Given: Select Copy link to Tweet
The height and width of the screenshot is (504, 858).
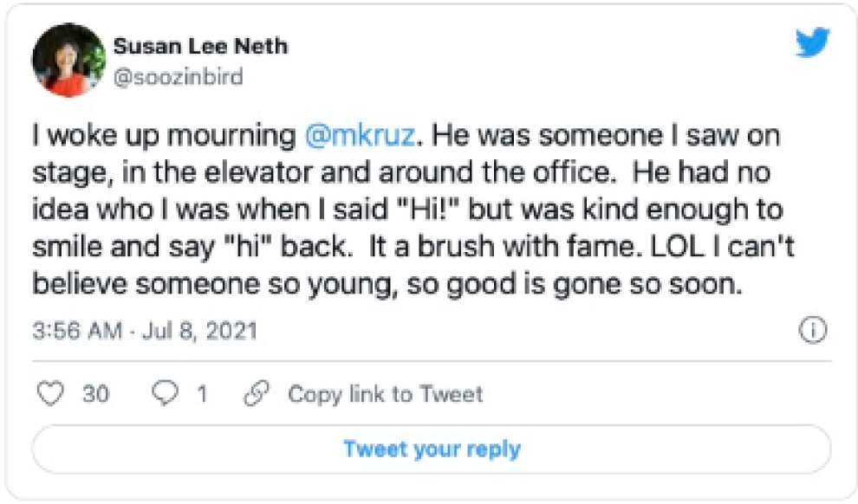Looking at the screenshot, I should pos(385,394).
